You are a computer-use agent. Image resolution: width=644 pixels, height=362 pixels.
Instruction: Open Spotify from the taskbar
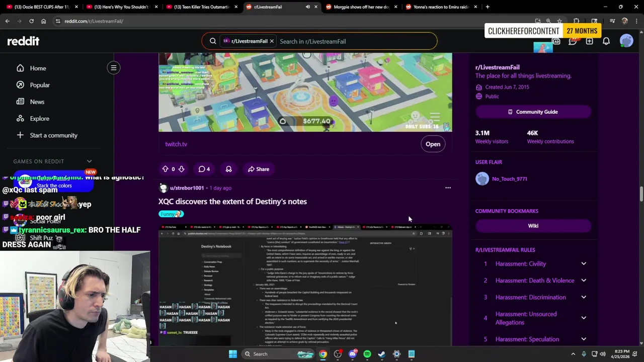point(367,354)
